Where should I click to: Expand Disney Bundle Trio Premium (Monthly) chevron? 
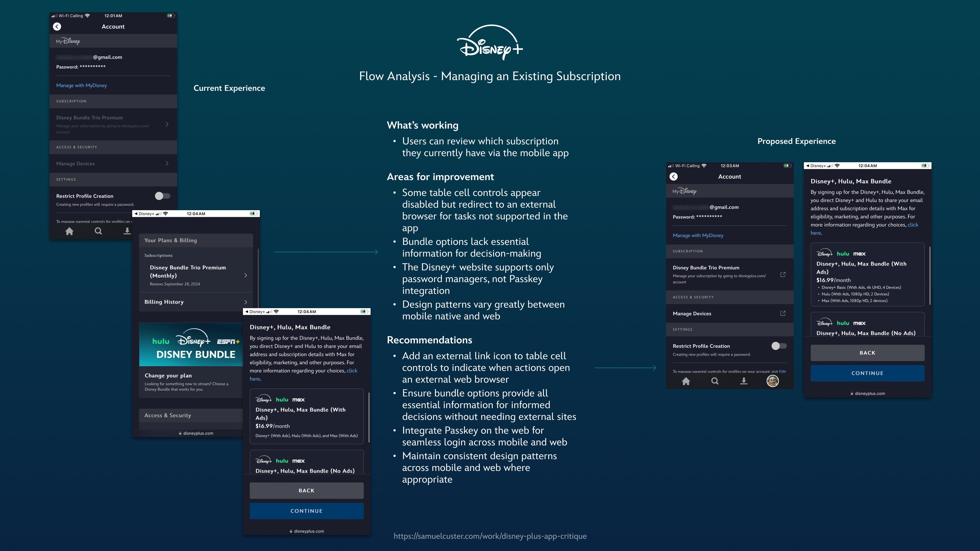(x=245, y=275)
